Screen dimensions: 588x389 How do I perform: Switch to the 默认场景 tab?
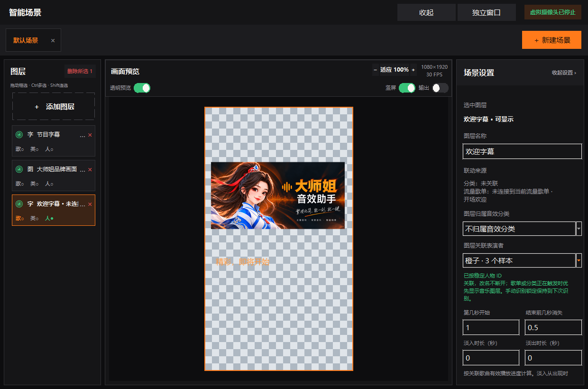tap(26, 40)
